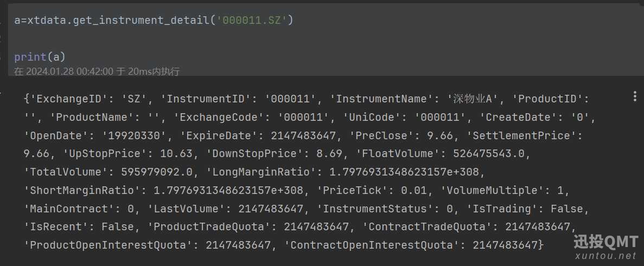Click the 'IsTrading' False value
The width and height of the screenshot is (644, 266).
tap(566, 209)
